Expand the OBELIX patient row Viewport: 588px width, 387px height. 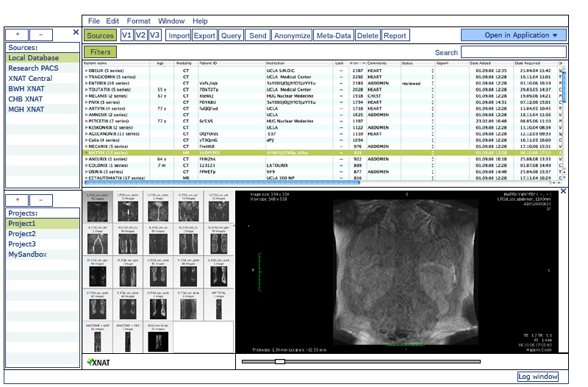(x=87, y=71)
